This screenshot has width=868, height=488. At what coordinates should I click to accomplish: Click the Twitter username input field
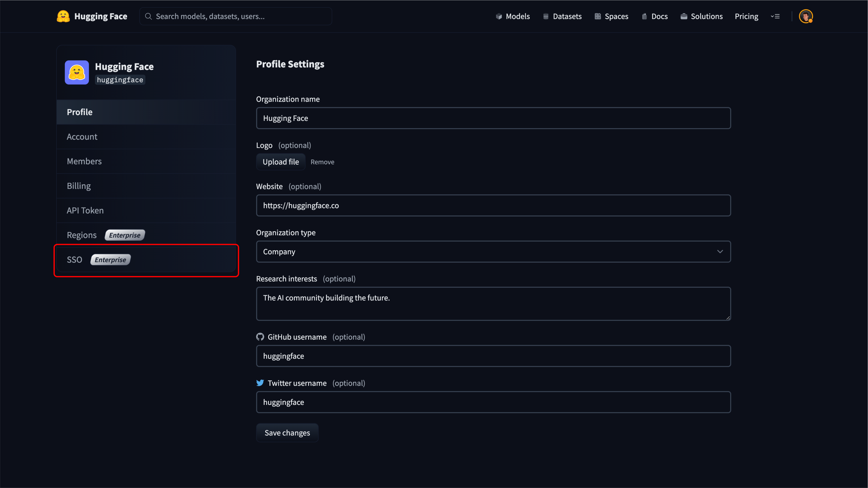click(493, 402)
